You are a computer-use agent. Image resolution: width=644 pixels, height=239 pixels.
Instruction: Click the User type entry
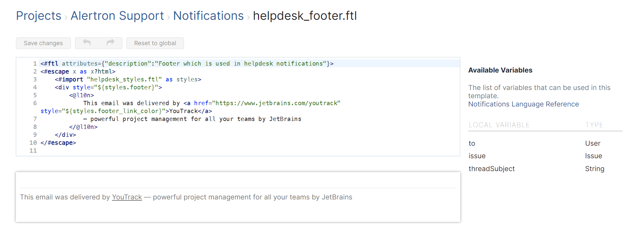(593, 143)
